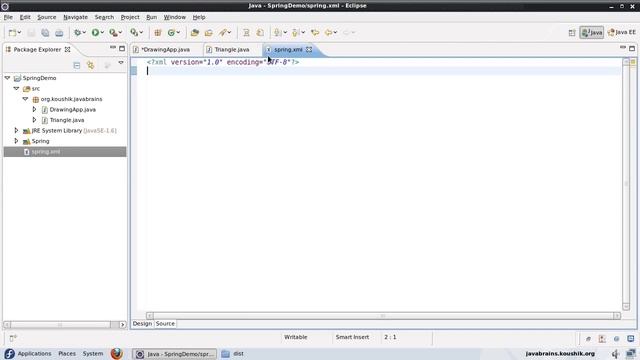Viewport: 640px width, 360px height.
Task: Click the Open Perspective icon
Action: click(572, 33)
